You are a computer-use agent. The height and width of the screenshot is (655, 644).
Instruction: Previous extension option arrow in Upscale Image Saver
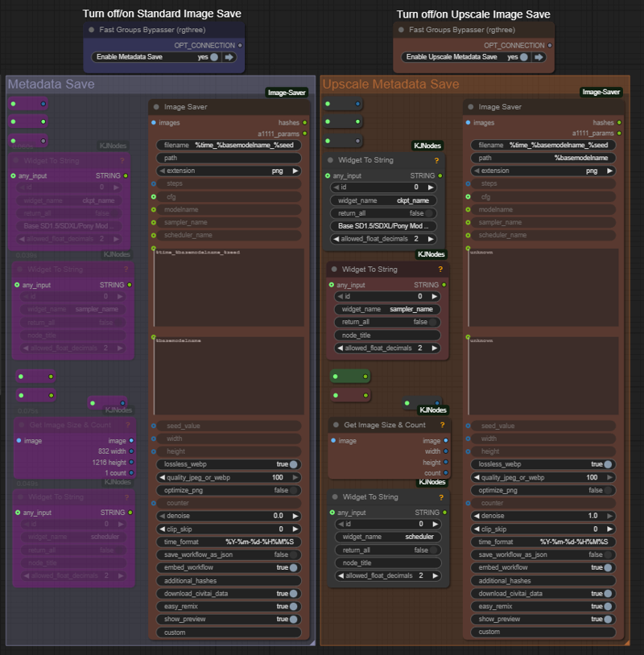pyautogui.click(x=477, y=171)
